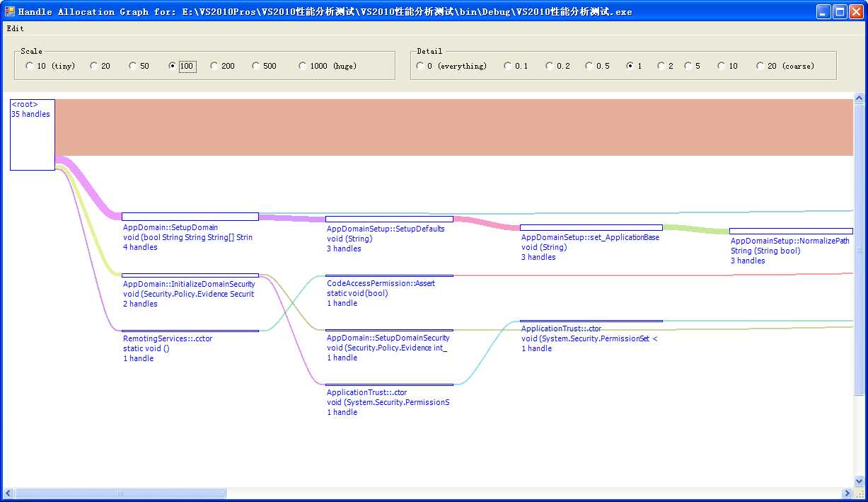The height and width of the screenshot is (502, 868).
Task: Select Detail 0.2 radio button
Action: (x=557, y=66)
